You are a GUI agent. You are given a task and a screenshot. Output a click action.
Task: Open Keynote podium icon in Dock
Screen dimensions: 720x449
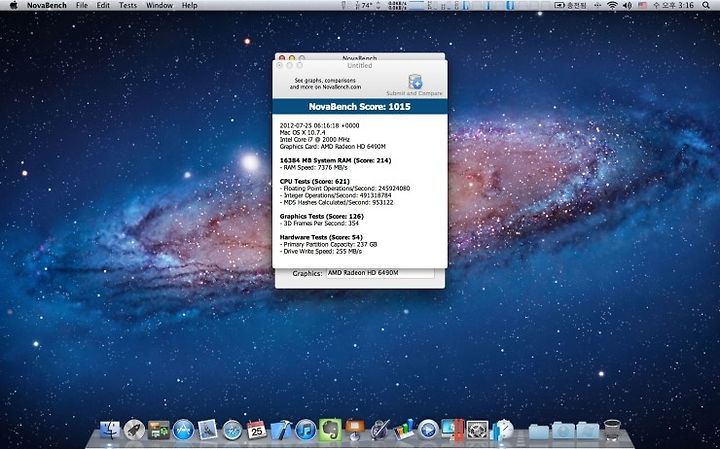coord(355,430)
